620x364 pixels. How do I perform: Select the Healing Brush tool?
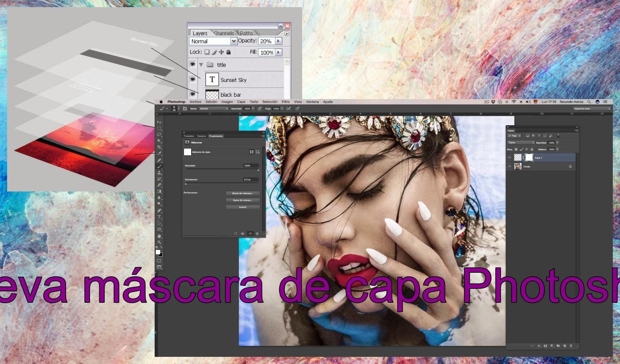pos(159,160)
